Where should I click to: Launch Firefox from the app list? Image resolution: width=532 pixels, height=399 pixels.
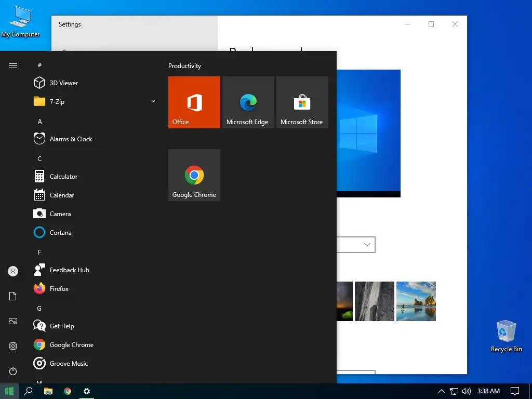point(94,289)
